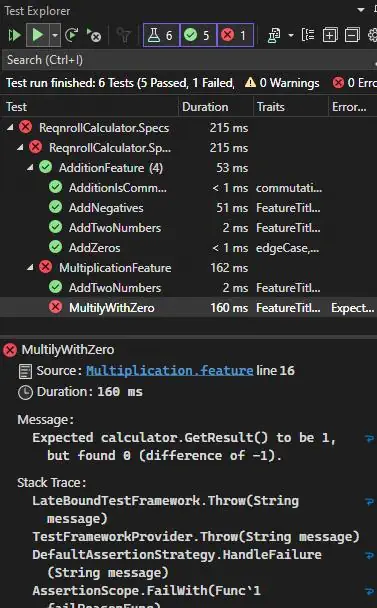The width and height of the screenshot is (377, 608).
Task: Open the Run button dropdown arrow
Action: click(x=55, y=35)
